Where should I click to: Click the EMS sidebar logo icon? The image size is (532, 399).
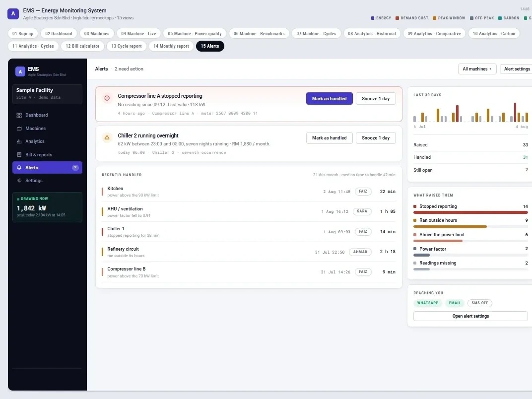(20, 71)
